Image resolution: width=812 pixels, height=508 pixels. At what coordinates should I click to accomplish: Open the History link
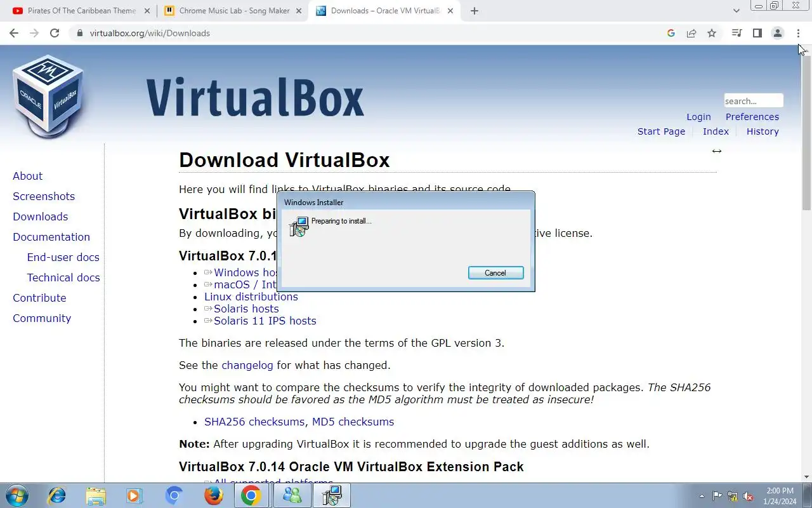pos(763,131)
